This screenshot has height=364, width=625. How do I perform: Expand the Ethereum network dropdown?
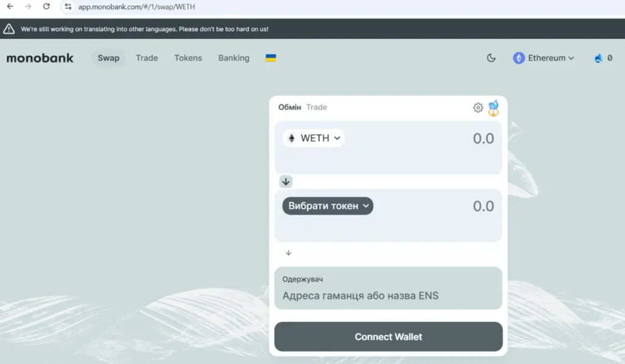point(544,59)
